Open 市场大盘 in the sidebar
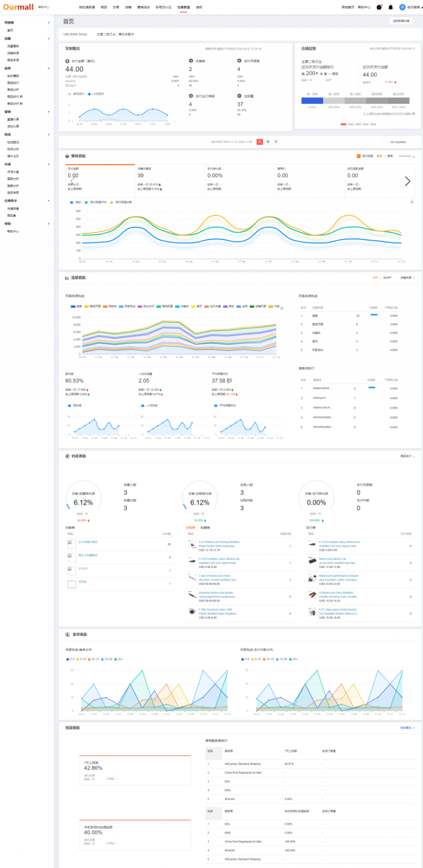This screenshot has height=868, width=423. [x=13, y=172]
